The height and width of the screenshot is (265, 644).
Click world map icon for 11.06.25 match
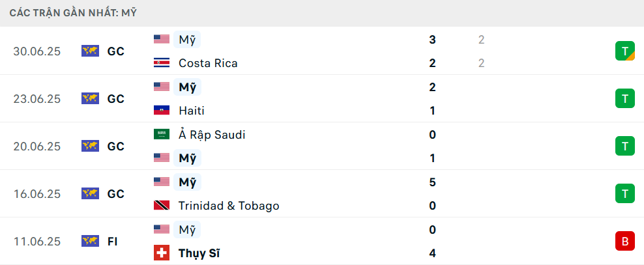coord(91,241)
